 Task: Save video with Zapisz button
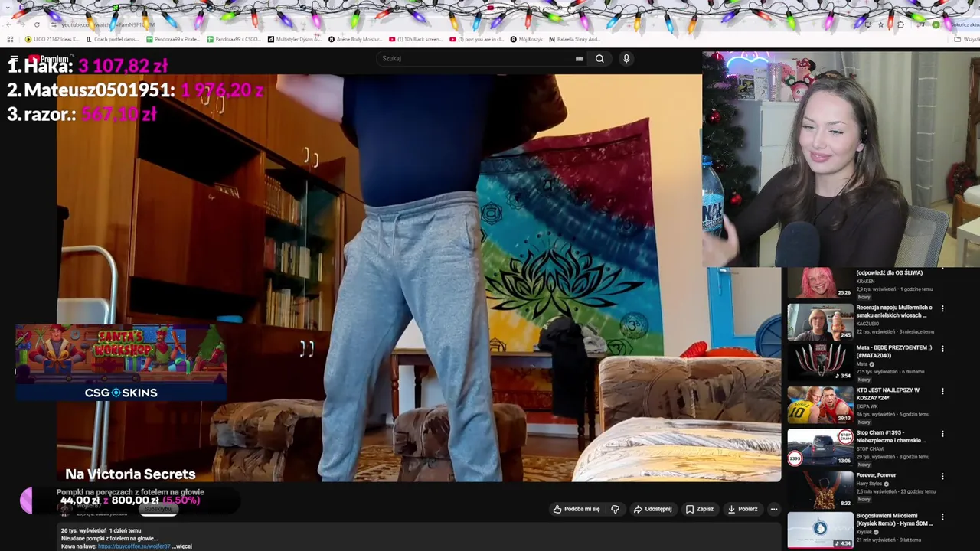pos(700,509)
